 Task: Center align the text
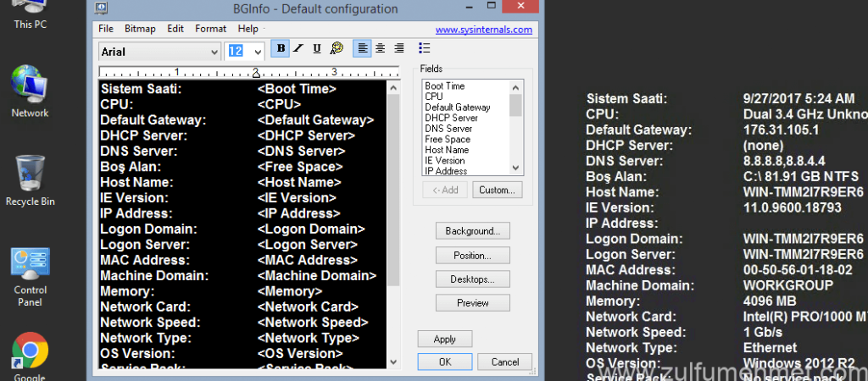click(x=381, y=49)
